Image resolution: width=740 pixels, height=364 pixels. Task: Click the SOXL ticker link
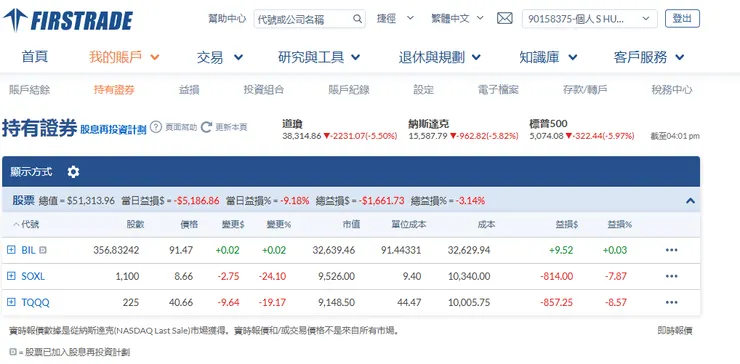(33, 276)
